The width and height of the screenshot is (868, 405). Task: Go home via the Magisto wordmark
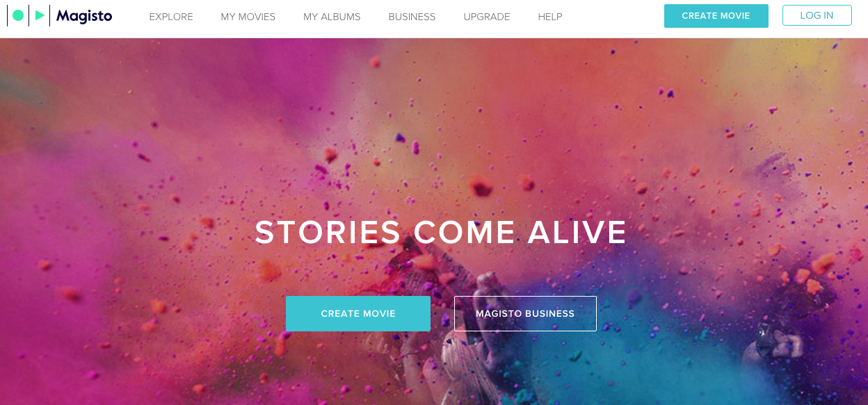(x=84, y=16)
